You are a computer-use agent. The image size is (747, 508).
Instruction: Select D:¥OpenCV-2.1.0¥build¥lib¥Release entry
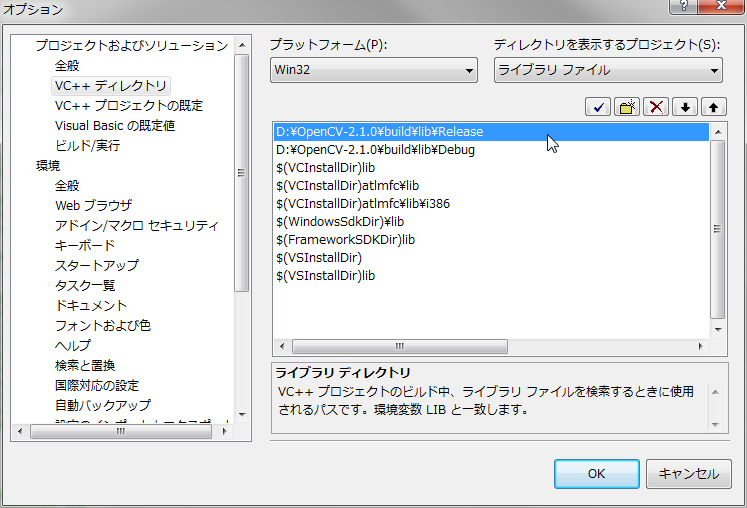click(491, 132)
